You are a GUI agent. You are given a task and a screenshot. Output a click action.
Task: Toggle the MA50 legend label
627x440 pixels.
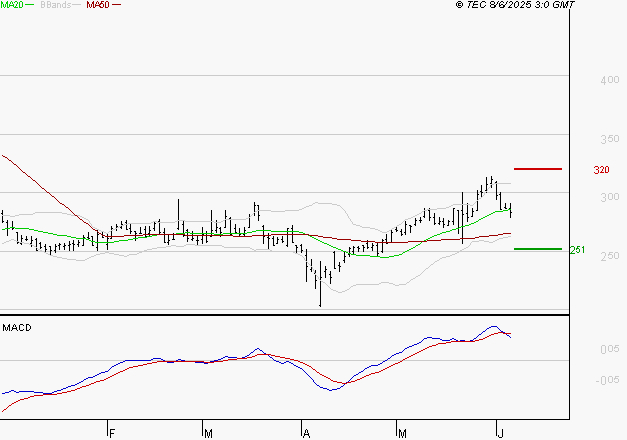97,5
